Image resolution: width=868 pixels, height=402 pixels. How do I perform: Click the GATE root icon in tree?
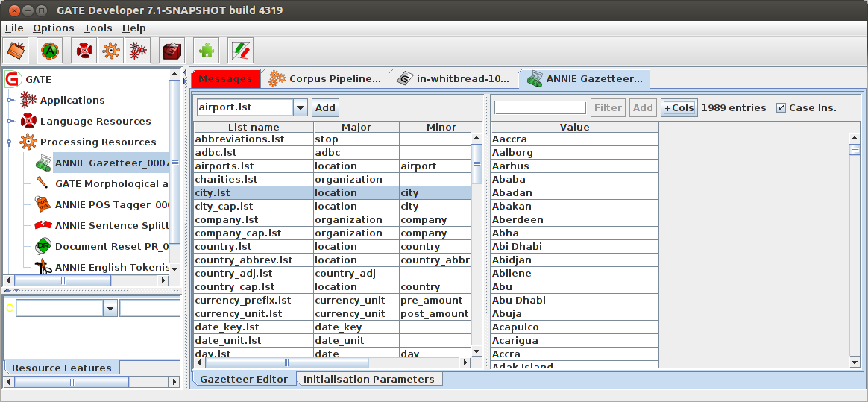[x=12, y=79]
